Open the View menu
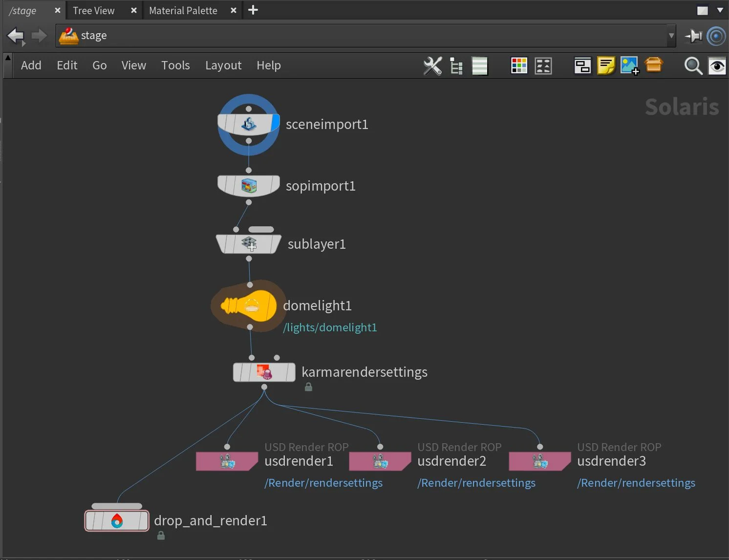729x560 pixels. (134, 65)
